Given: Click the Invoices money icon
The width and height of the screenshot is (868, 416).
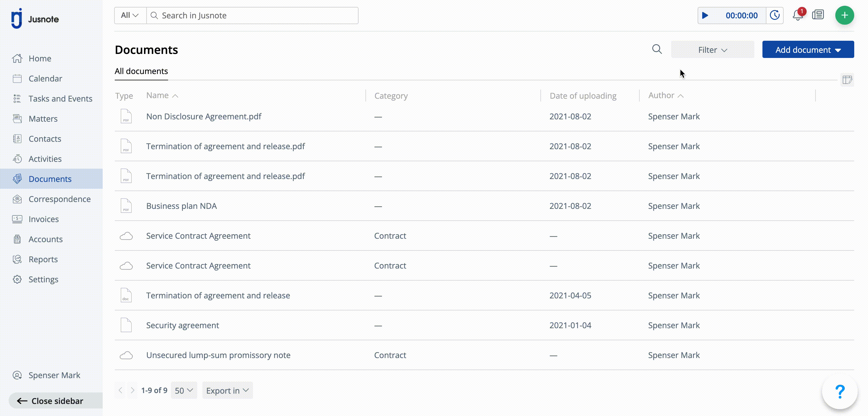Looking at the screenshot, I should pos(17,219).
